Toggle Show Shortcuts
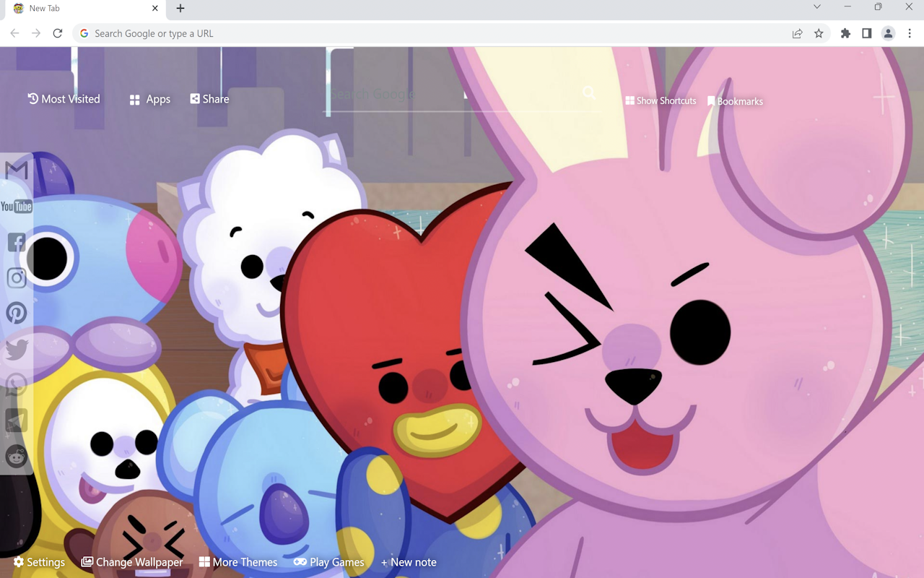The height and width of the screenshot is (578, 924). coord(660,100)
